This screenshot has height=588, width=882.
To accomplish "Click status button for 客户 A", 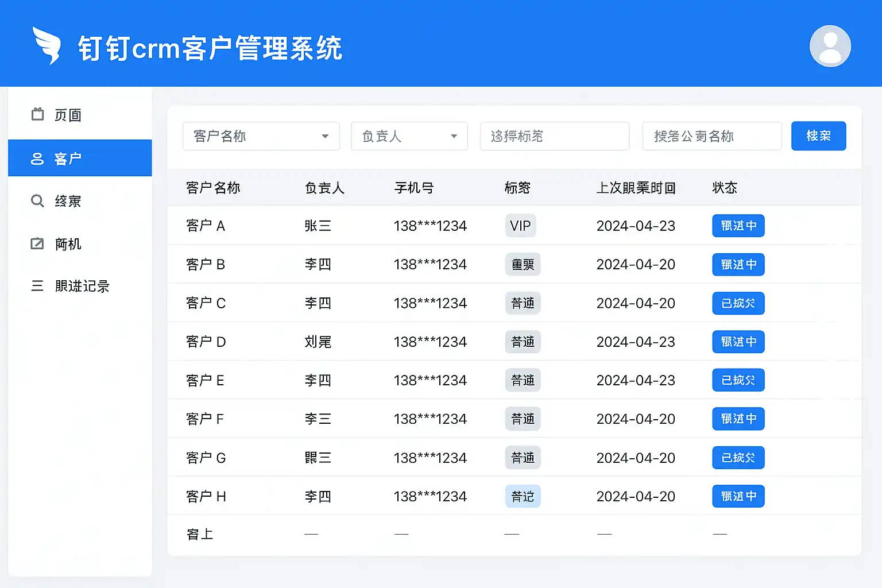I will point(738,226).
